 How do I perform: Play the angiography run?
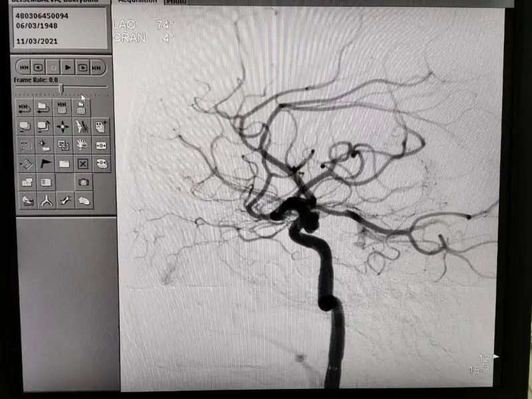pos(68,68)
